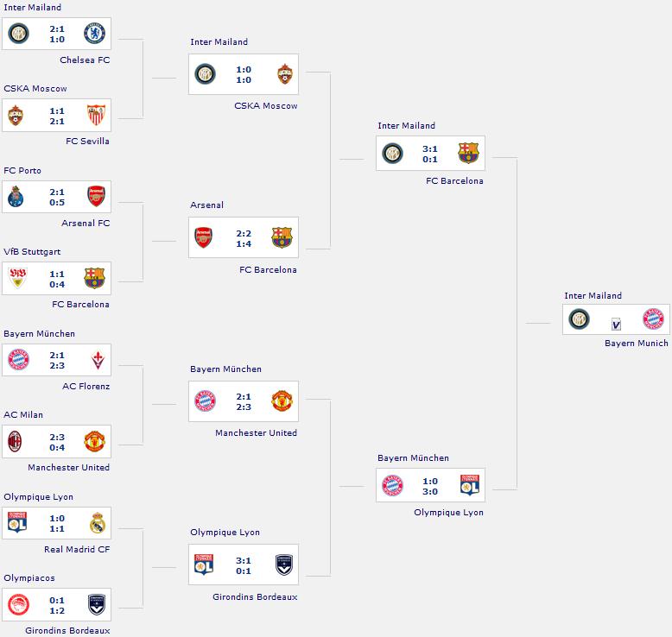Click the AC Florenz club crest
The height and width of the screenshot is (637, 672).
tap(94, 360)
